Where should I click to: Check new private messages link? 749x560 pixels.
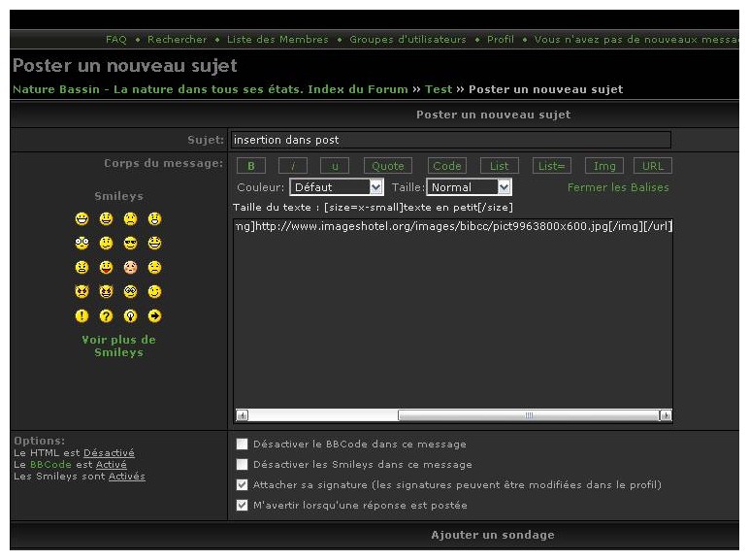point(636,39)
